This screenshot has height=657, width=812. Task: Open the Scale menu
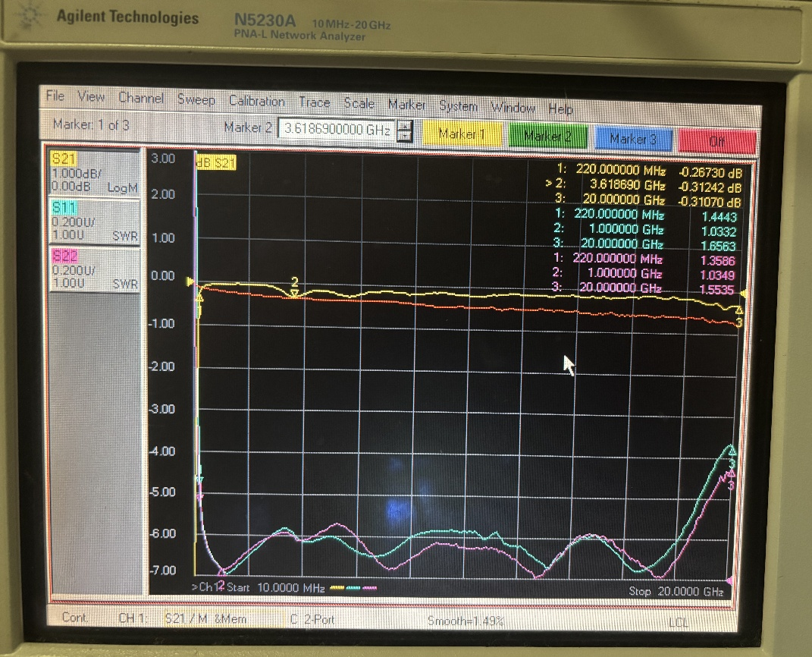(x=359, y=103)
